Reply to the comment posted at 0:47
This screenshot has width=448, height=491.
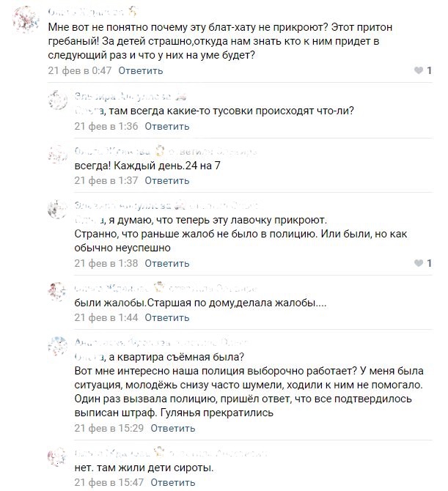(x=141, y=70)
